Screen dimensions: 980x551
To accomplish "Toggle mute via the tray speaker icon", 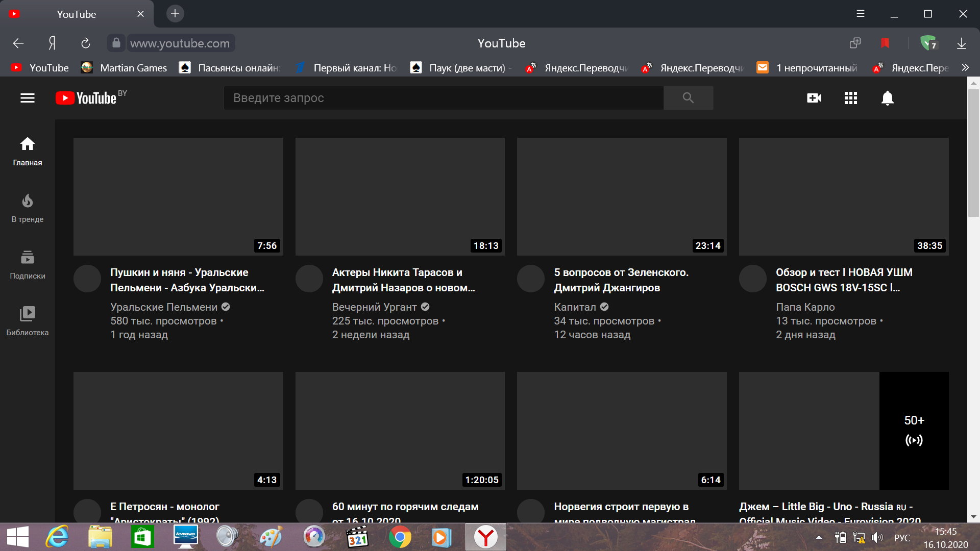I will [877, 537].
